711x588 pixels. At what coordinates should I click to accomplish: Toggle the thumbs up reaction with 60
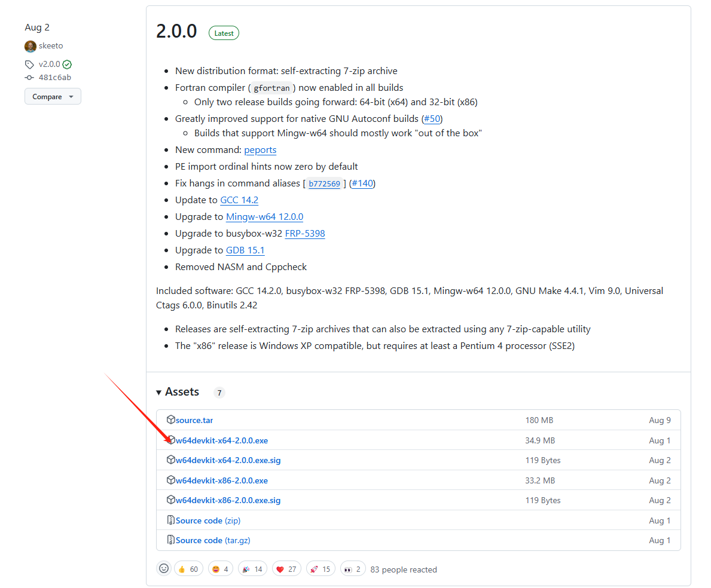[x=188, y=569]
